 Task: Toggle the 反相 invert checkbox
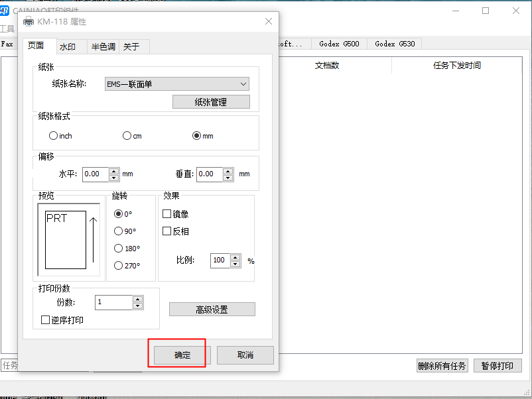pyautogui.click(x=167, y=231)
